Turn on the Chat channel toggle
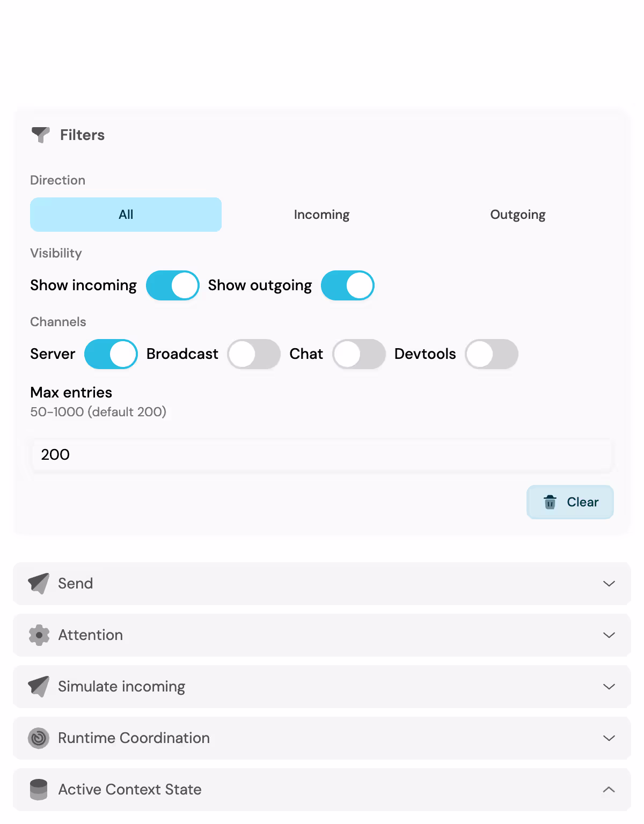Image resolution: width=644 pixels, height=824 pixels. (359, 354)
